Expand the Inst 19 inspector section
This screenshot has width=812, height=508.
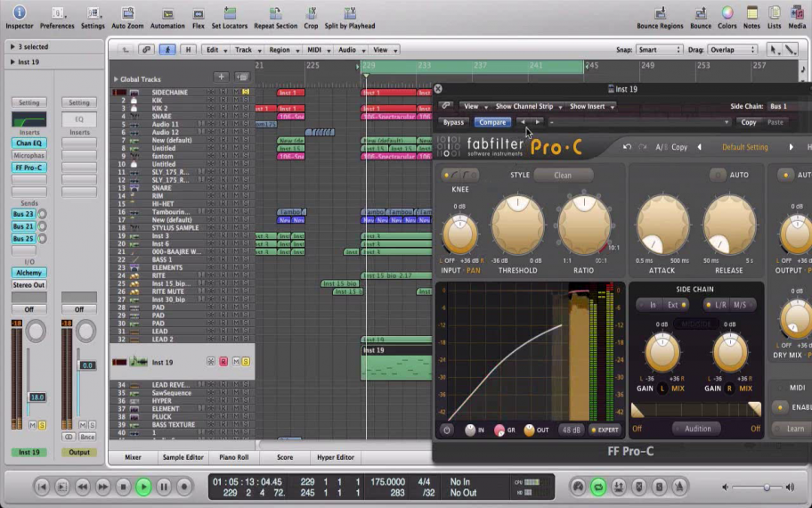(12, 62)
